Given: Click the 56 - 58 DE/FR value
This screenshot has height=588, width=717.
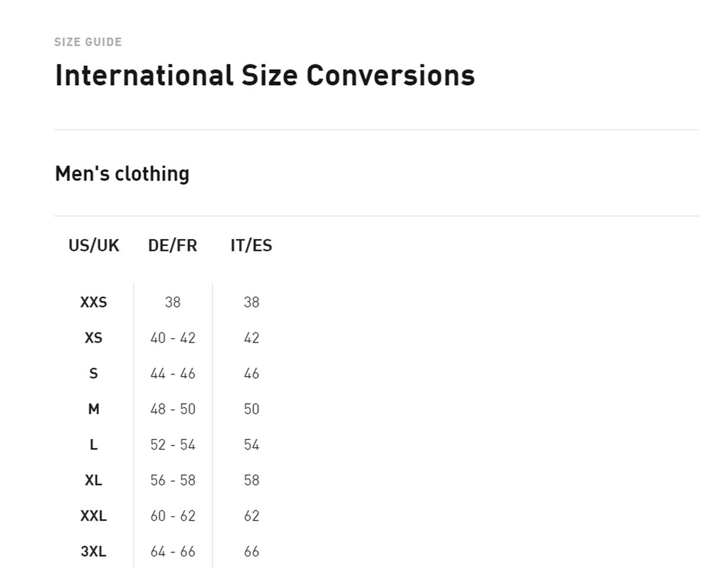Looking at the screenshot, I should click(173, 480).
